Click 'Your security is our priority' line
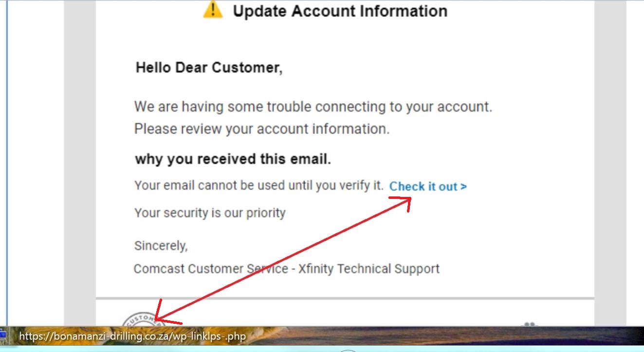The height and width of the screenshot is (352, 644). coord(210,213)
